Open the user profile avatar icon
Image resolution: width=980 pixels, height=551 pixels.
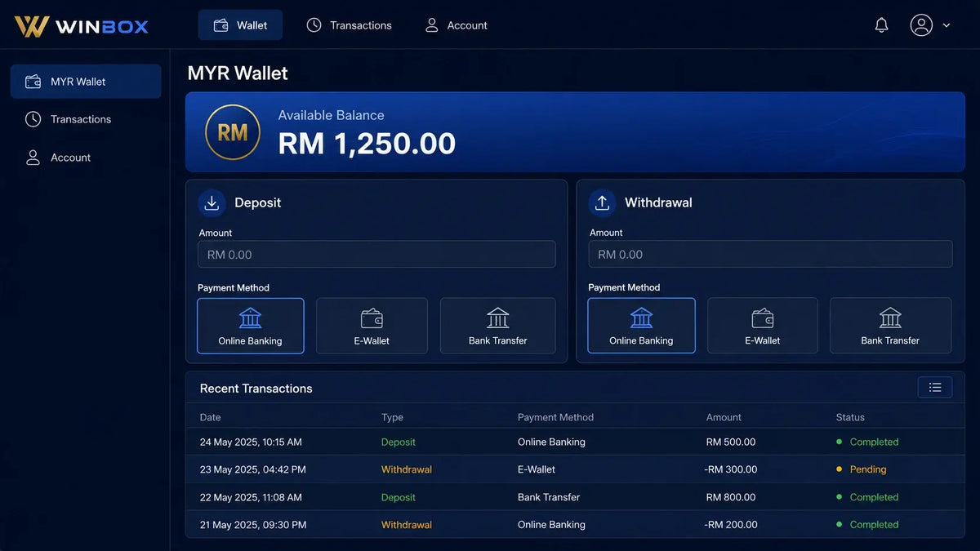(921, 25)
